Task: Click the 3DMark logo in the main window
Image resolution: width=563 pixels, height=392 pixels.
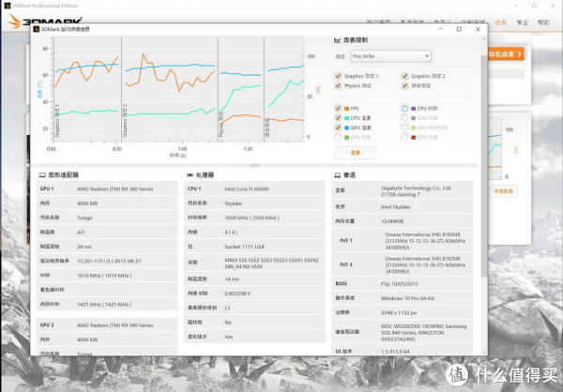Action: click(x=45, y=20)
